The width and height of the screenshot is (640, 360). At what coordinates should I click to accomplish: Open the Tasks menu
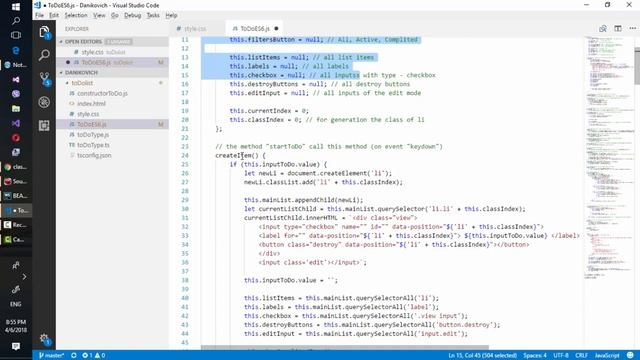153,16
